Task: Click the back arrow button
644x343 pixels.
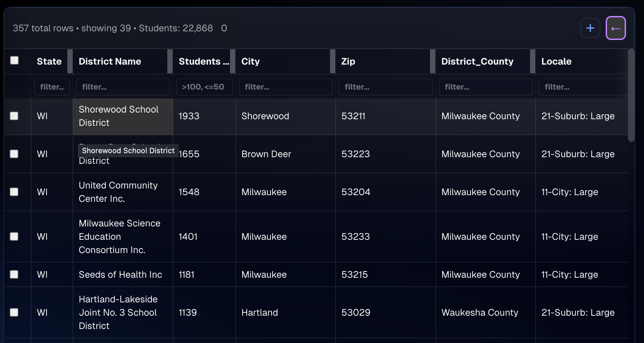Action: (x=616, y=28)
